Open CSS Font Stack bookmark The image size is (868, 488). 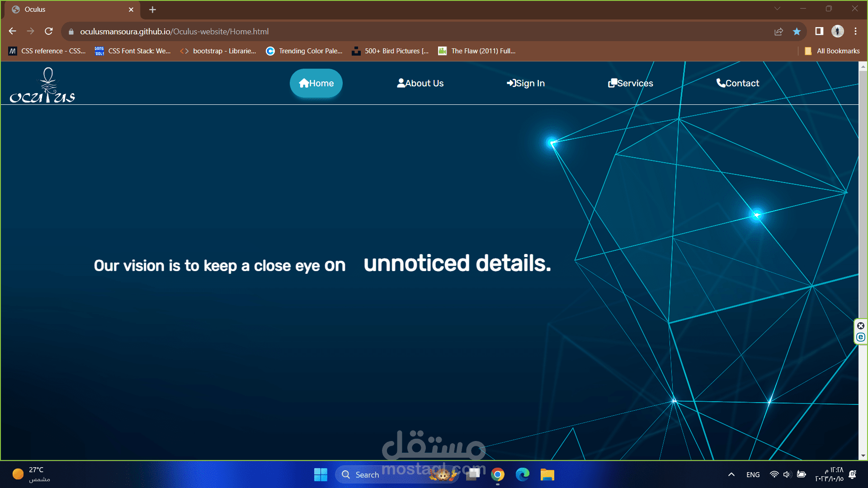point(133,51)
